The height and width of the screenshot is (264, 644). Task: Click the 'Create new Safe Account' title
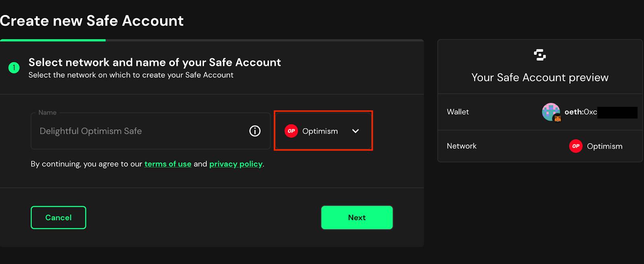(x=92, y=21)
